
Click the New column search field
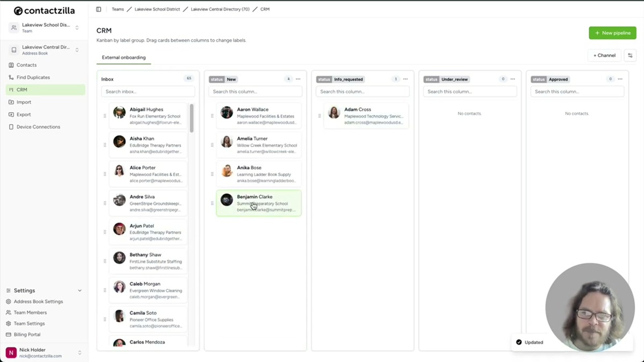coord(255,92)
